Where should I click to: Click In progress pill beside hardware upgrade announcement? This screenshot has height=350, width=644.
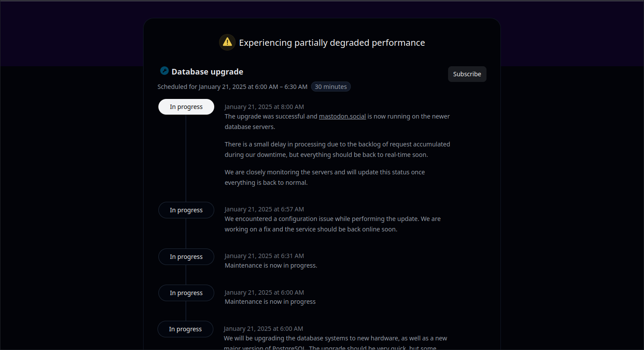[x=185, y=329]
